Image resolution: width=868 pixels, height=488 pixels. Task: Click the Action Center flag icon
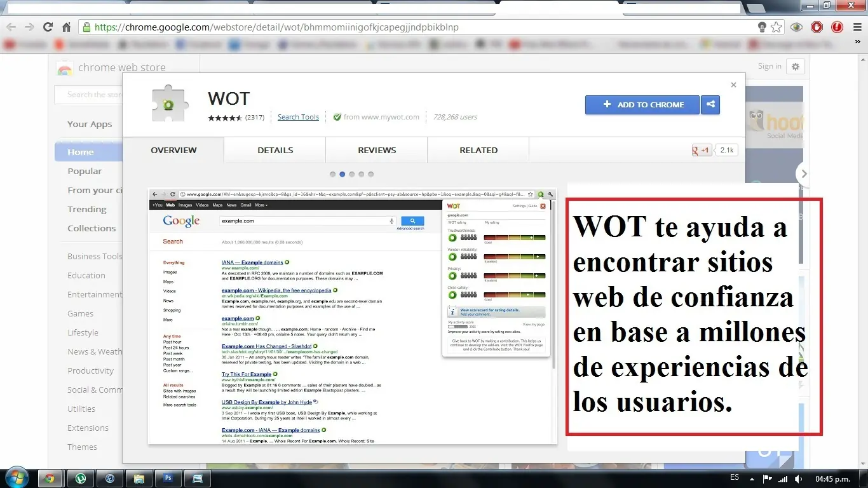pyautogui.click(x=768, y=479)
